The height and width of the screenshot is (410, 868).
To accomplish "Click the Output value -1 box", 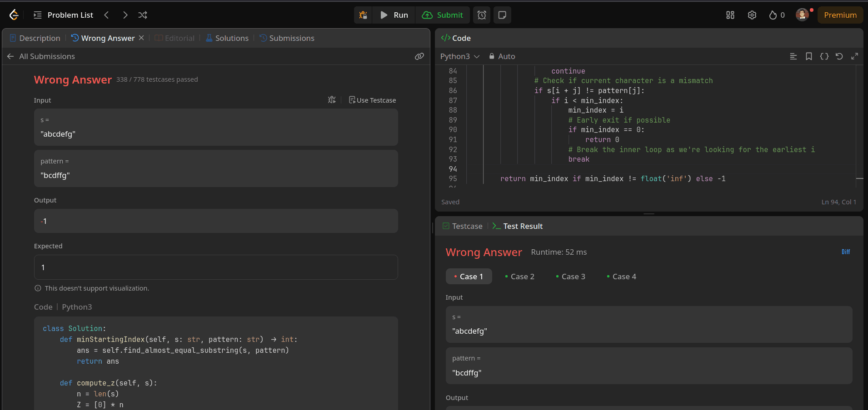I will pyautogui.click(x=216, y=221).
